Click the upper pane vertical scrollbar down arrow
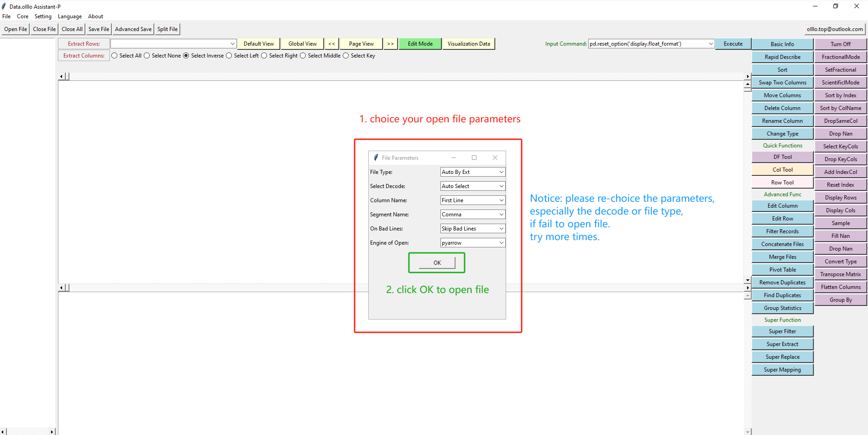Viewport: 868px width, 435px height. [748, 280]
